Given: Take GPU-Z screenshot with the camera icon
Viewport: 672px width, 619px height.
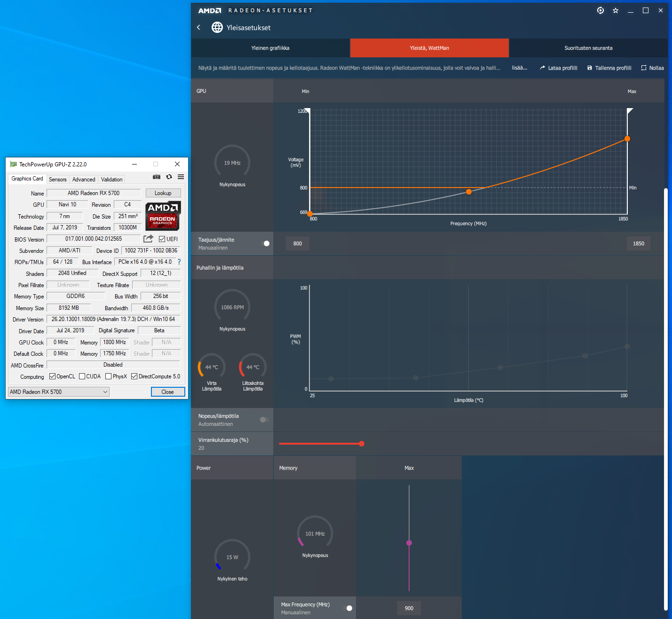Looking at the screenshot, I should (x=157, y=177).
